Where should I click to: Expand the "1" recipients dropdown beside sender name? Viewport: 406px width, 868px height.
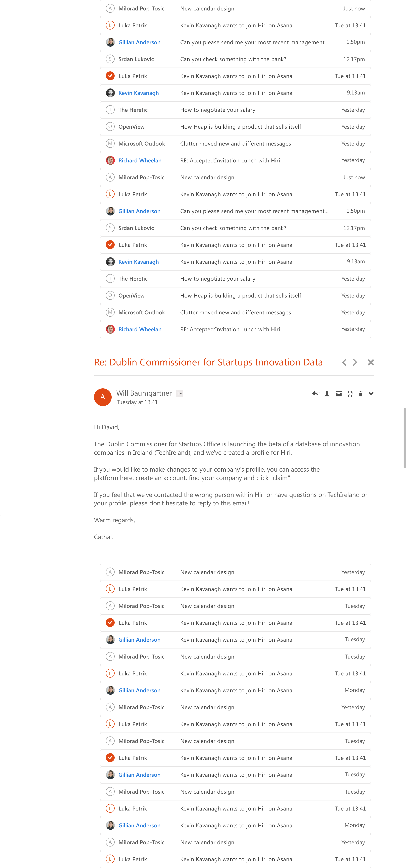180,394
